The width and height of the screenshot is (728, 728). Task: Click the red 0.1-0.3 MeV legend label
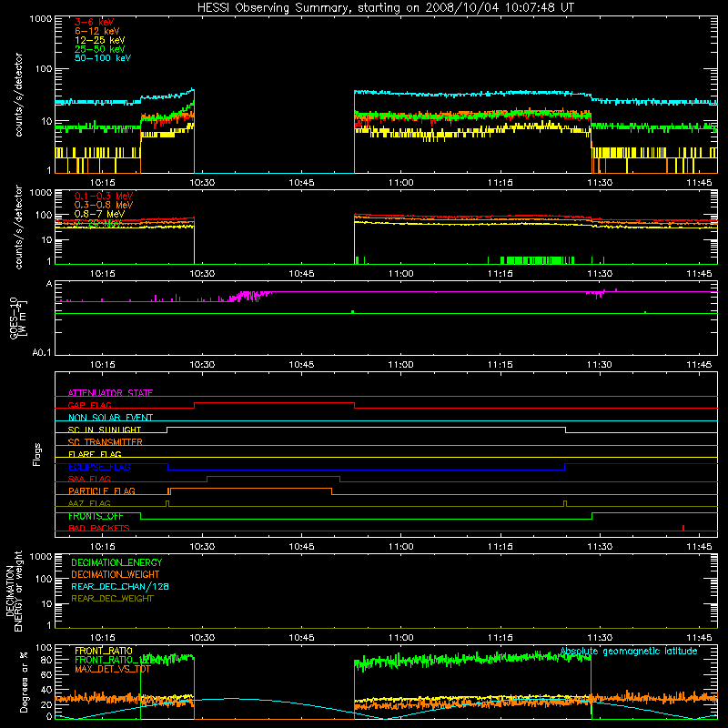click(104, 196)
